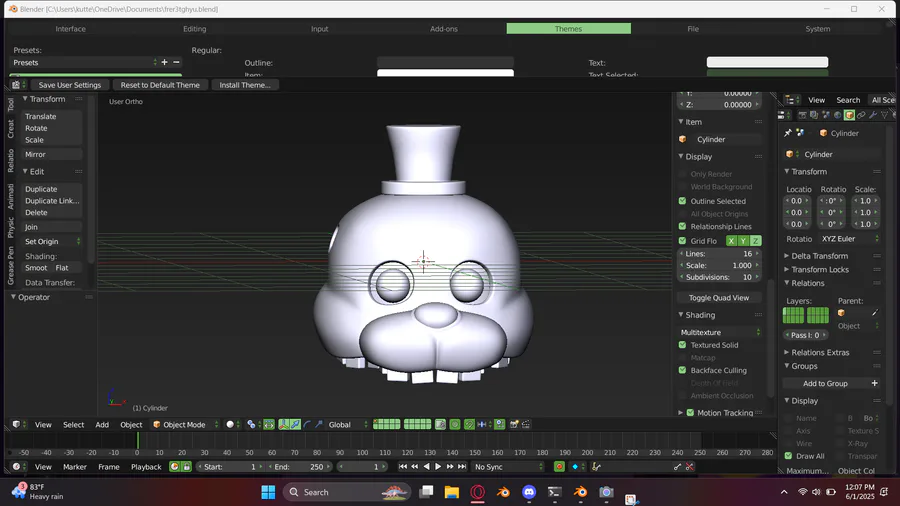Click the OpenGL render animation clapper icon
The width and height of the screenshot is (900, 506).
[526, 425]
